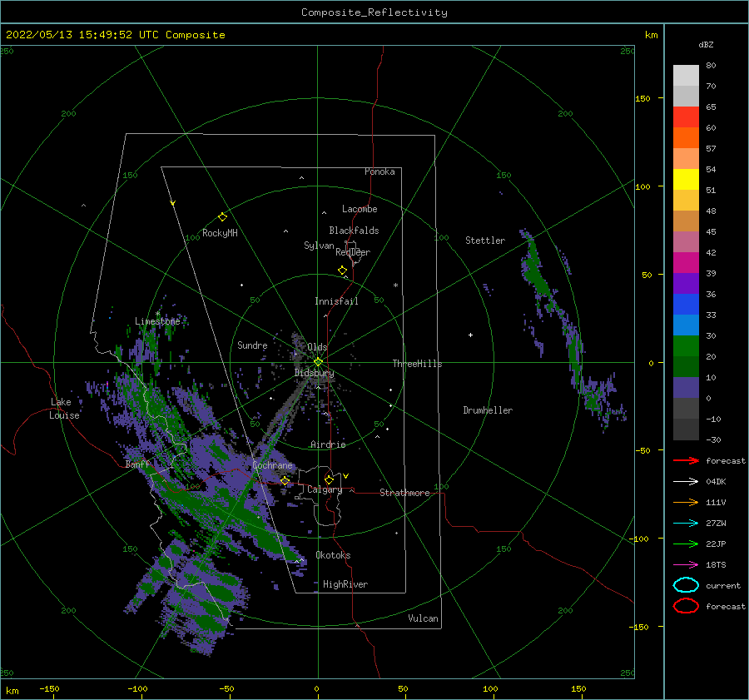
Task: Click the Okotoks city label
Action: pyautogui.click(x=333, y=555)
